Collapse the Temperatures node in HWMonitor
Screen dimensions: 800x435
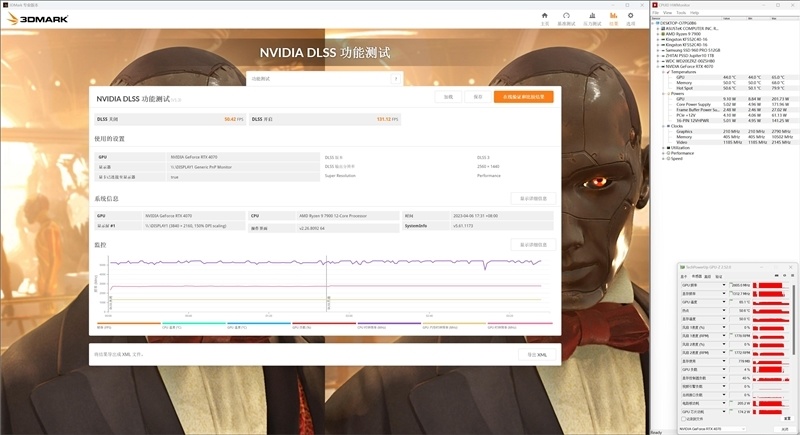663,72
